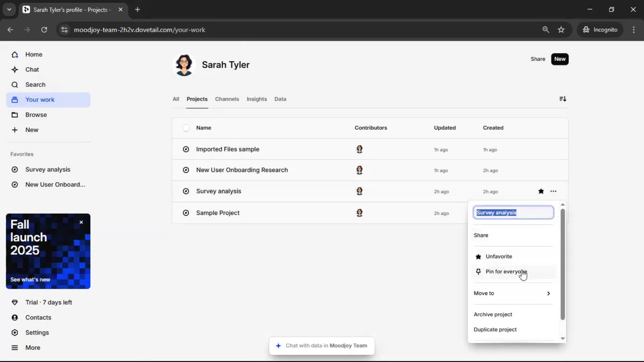644x362 pixels.
Task: Click the sort order icon above table
Action: click(562, 99)
